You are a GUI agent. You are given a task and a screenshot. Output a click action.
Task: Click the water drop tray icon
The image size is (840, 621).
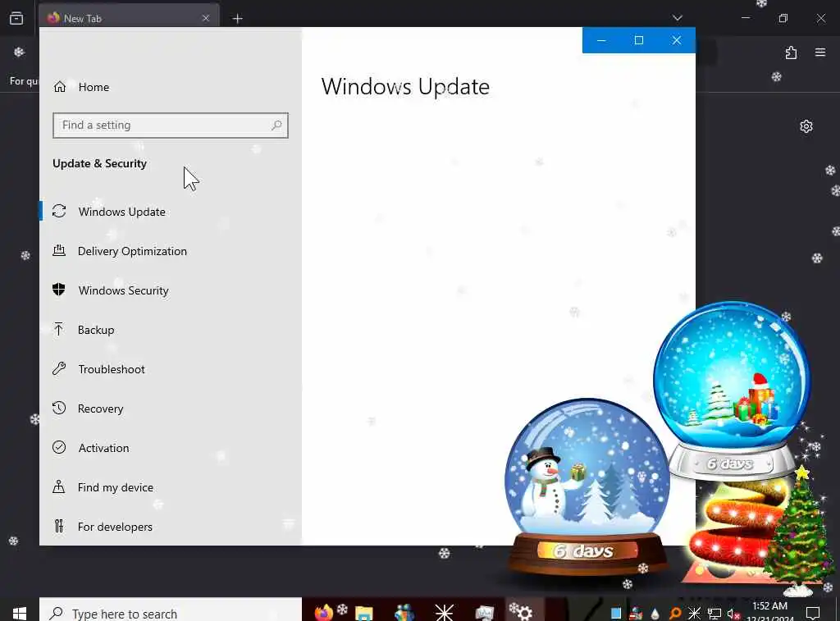pos(655,614)
